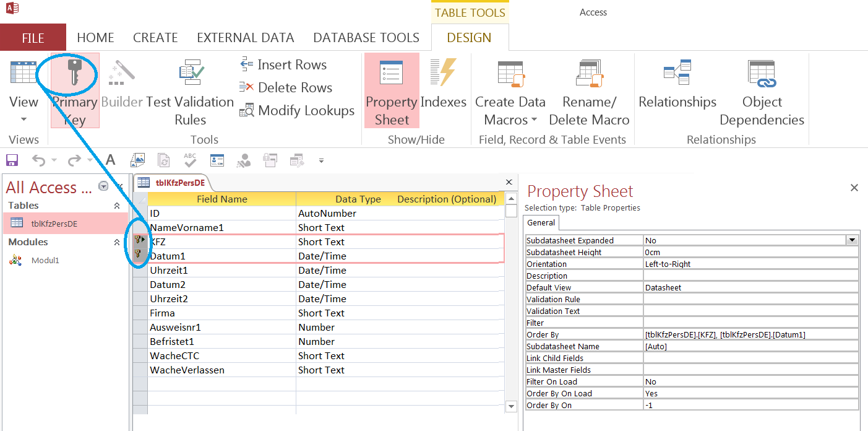This screenshot has height=431, width=868.
Task: Collapse the Modules group
Action: tap(117, 242)
